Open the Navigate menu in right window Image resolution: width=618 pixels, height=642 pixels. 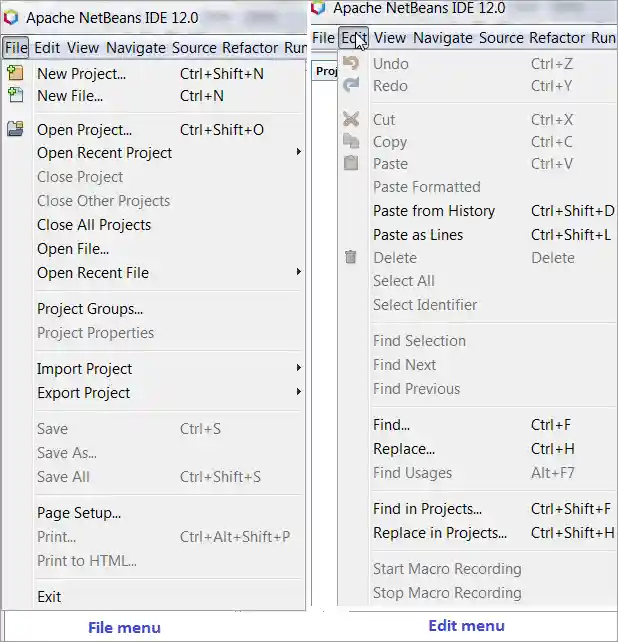click(443, 38)
